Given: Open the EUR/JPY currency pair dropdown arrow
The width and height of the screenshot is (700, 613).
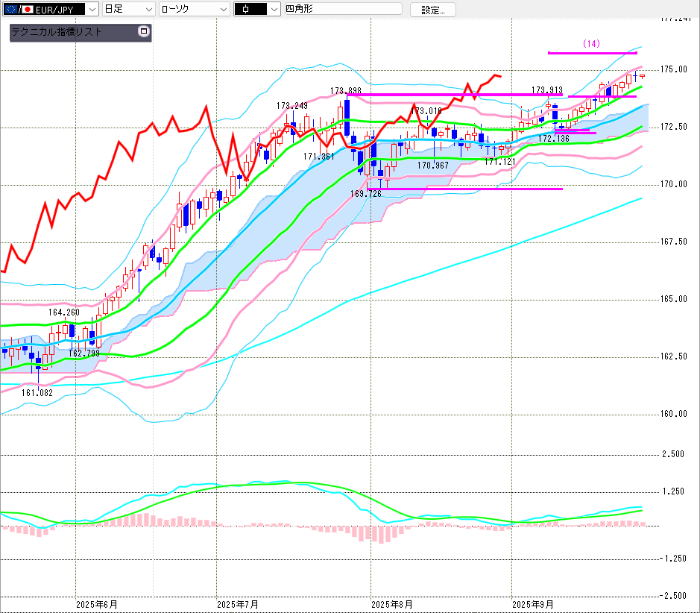Looking at the screenshot, I should [x=92, y=10].
